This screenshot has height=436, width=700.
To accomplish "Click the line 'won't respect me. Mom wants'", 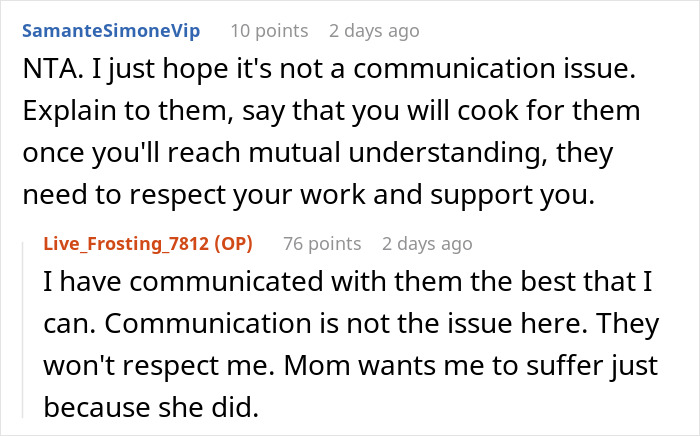I will point(350,366).
